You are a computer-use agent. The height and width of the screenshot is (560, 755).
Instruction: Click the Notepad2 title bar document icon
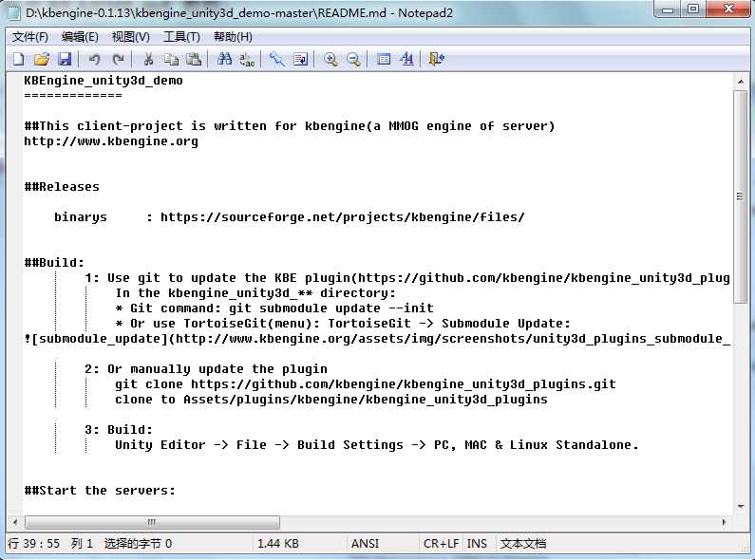(x=14, y=12)
